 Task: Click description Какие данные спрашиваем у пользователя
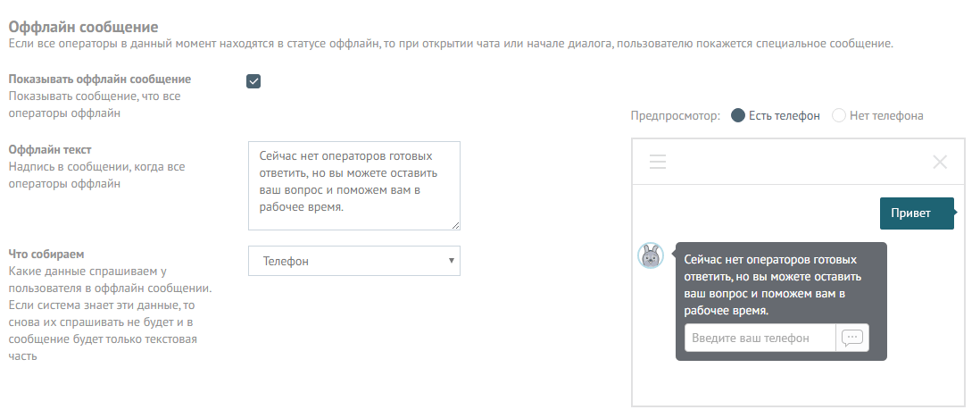(x=110, y=313)
